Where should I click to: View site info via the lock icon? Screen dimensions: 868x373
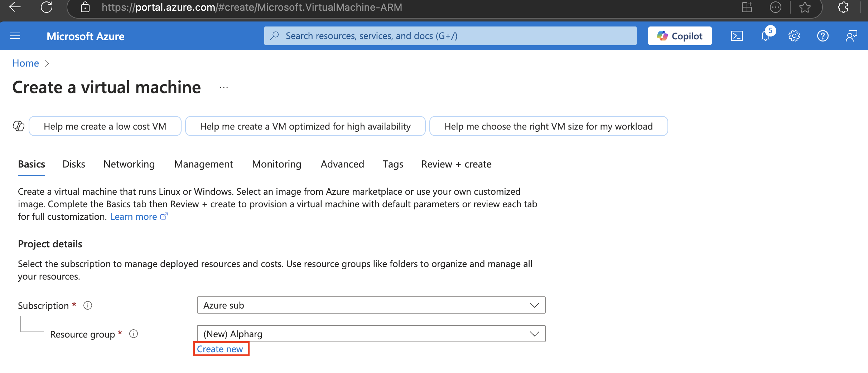[x=85, y=7]
